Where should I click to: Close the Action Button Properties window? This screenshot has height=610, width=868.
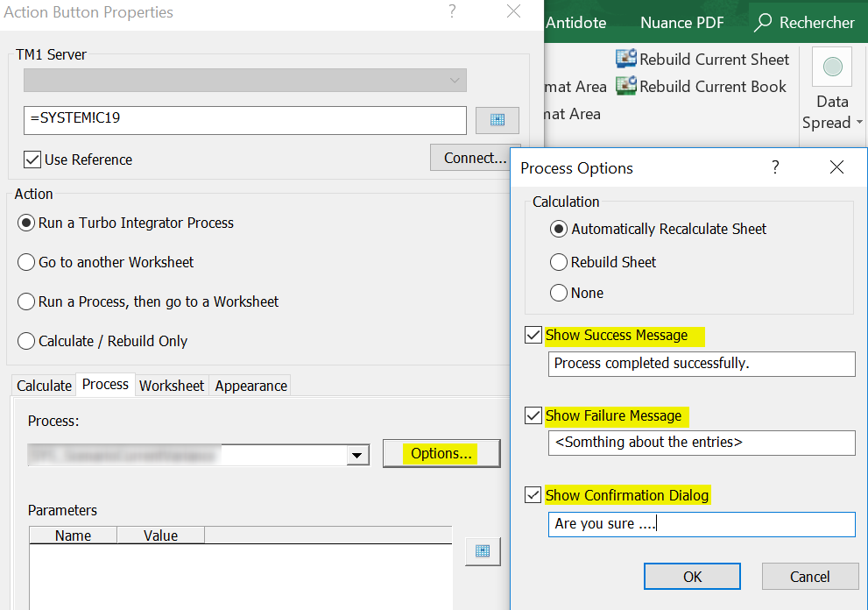(x=514, y=11)
